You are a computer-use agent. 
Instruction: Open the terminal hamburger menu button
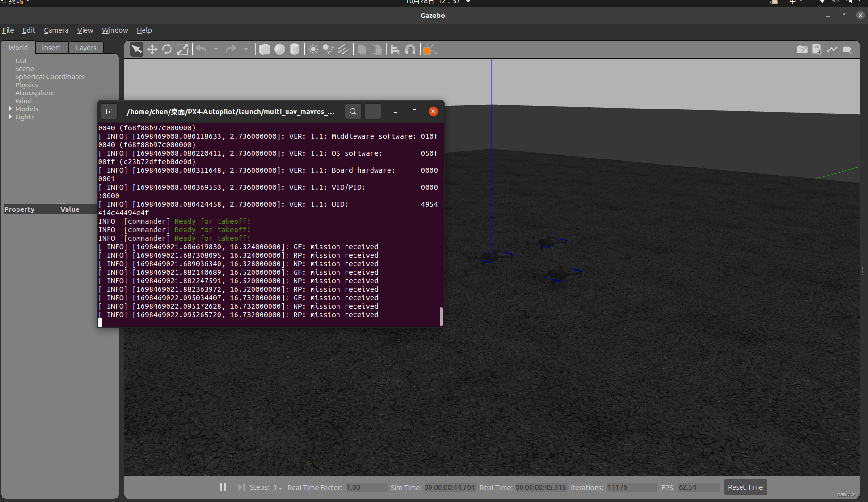[x=372, y=111]
